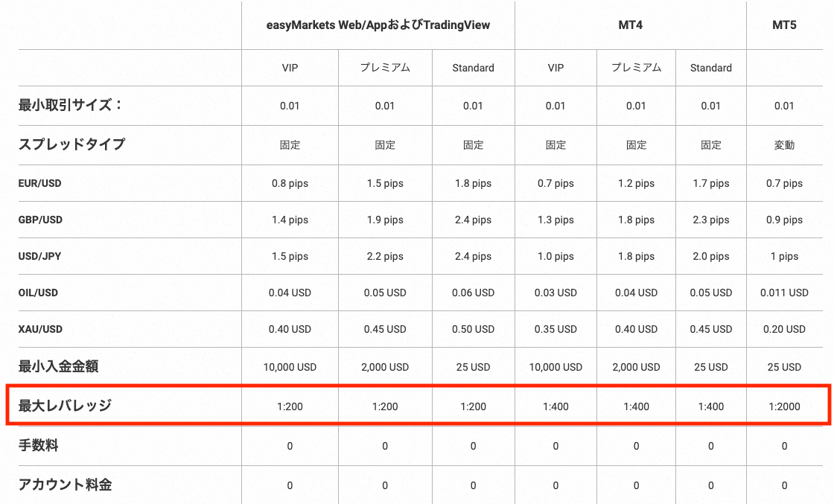
Task: Click the 1:2000 maximum leverage cell
Action: click(784, 406)
